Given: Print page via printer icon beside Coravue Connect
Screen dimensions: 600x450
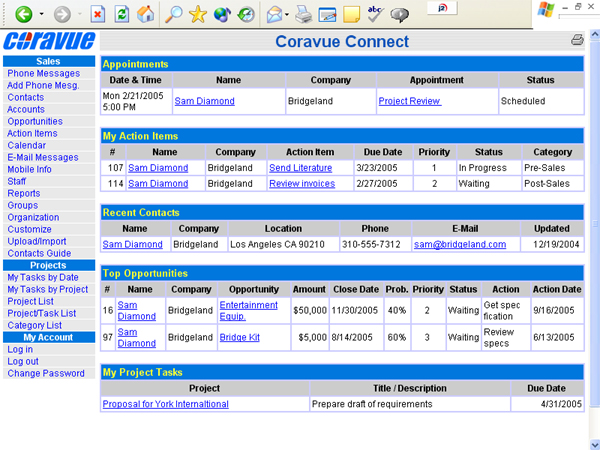Looking at the screenshot, I should [x=577, y=40].
